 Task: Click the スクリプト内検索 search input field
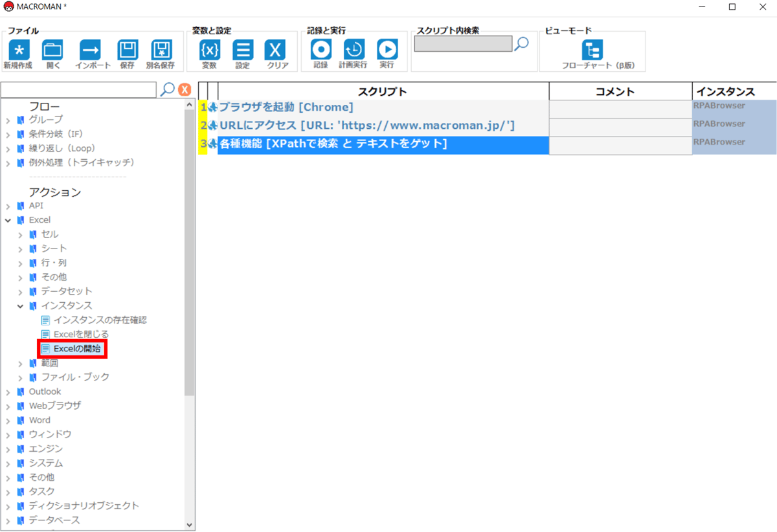click(462, 44)
